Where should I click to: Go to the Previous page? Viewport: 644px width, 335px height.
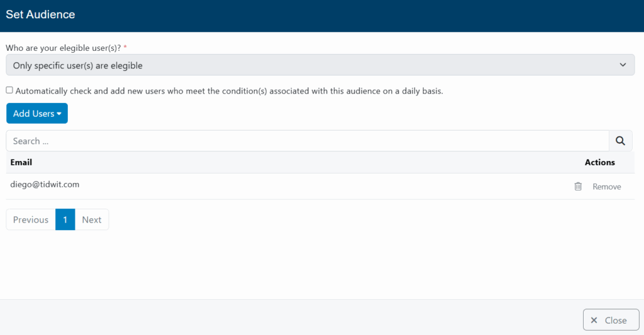[x=31, y=219]
